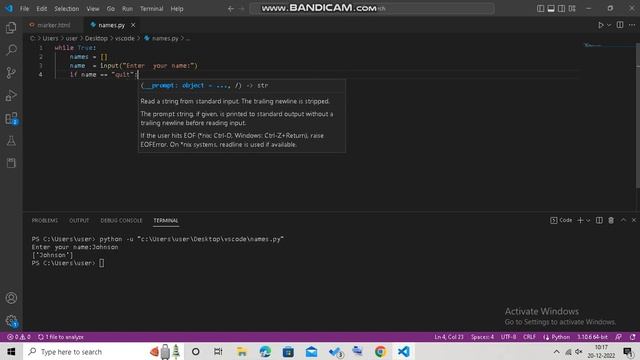This screenshot has width=640, height=360.
Task: Open the Run and Debug view
Action: point(11,96)
